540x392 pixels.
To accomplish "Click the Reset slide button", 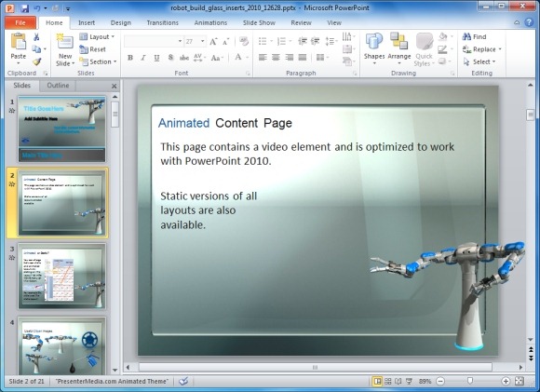I will click(92, 49).
